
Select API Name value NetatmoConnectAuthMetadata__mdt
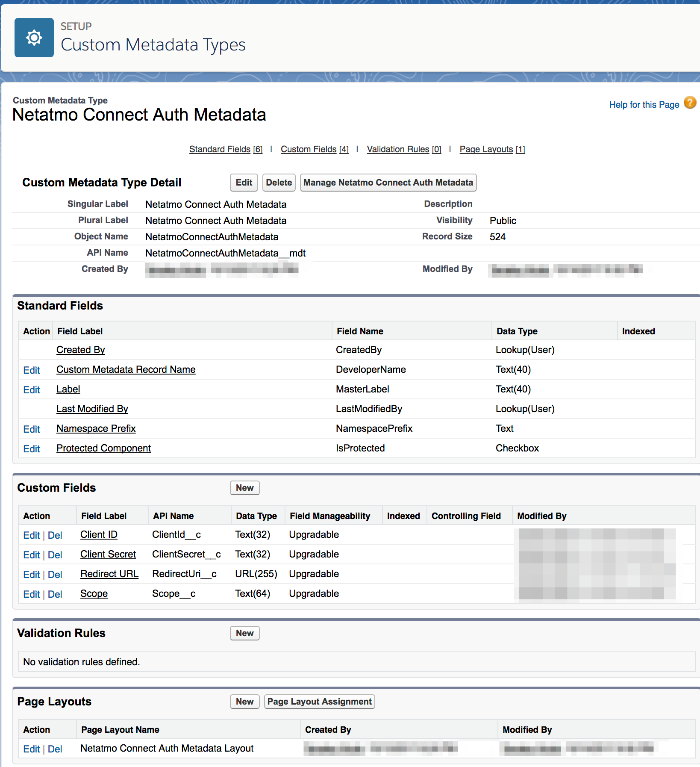(226, 253)
